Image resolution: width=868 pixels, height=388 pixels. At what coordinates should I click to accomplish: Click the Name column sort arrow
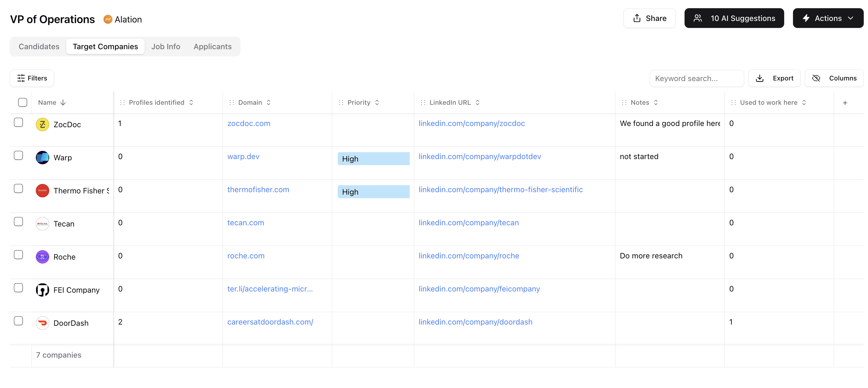coord(63,102)
